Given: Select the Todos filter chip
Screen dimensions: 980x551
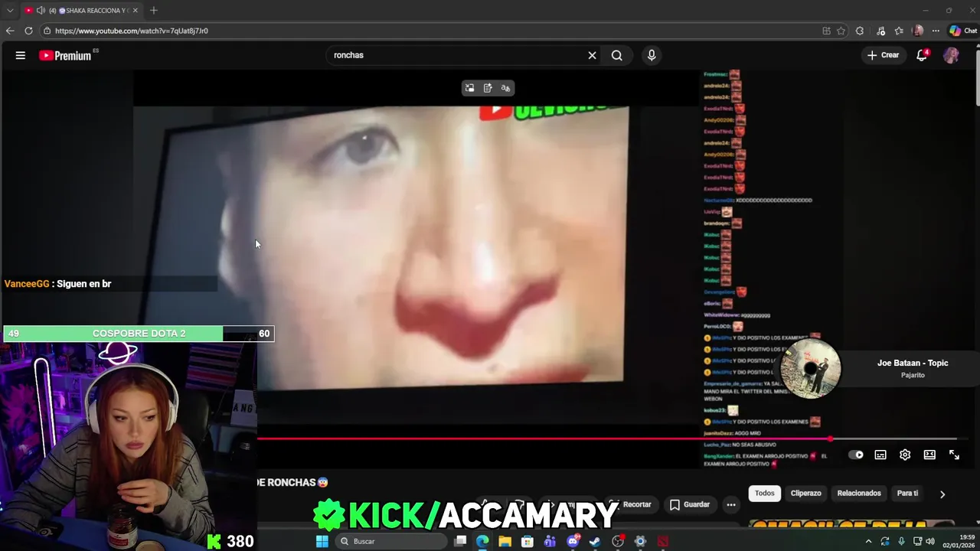Looking at the screenshot, I should (x=765, y=493).
